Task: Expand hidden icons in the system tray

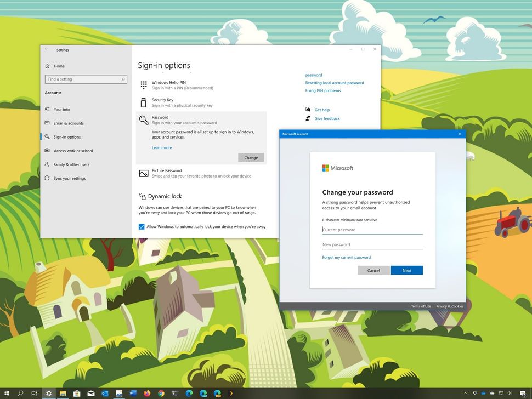Action: 466,393
